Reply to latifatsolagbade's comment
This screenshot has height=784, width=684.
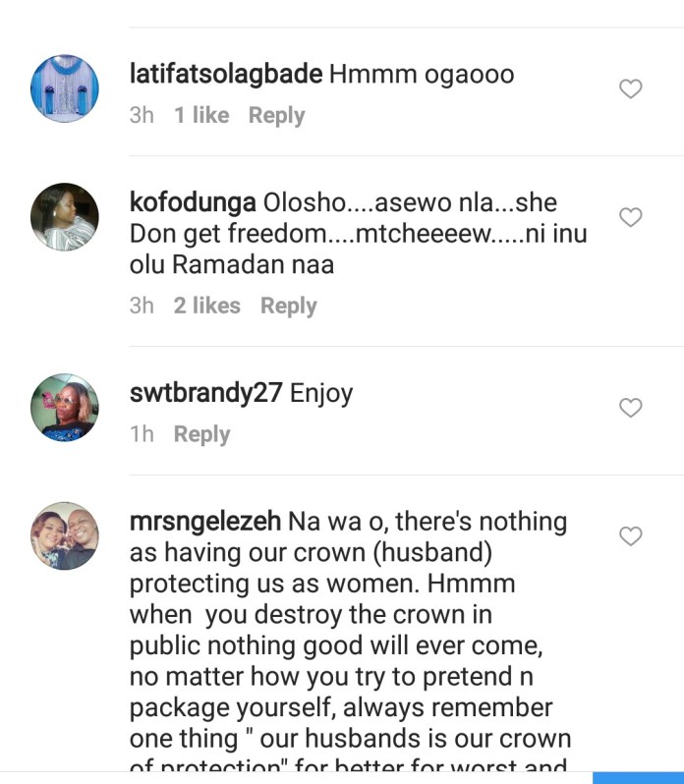(x=276, y=116)
